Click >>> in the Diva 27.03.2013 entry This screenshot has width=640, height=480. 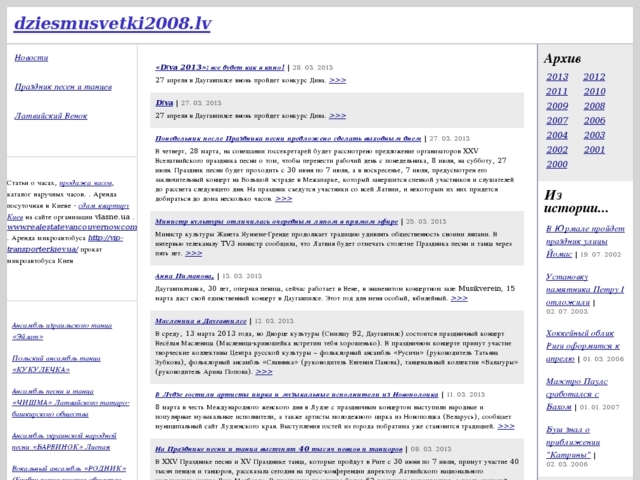coord(337,116)
